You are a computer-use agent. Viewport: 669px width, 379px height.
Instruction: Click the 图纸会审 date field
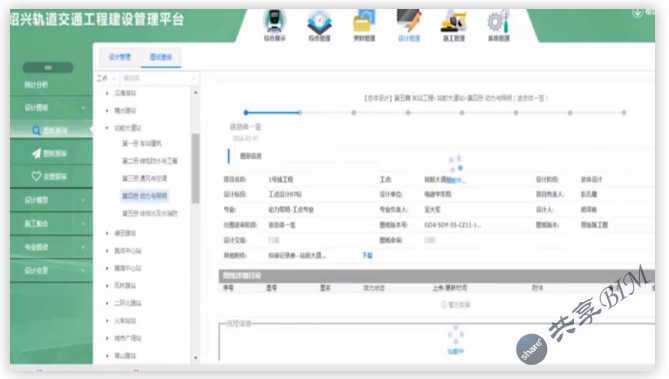430,240
